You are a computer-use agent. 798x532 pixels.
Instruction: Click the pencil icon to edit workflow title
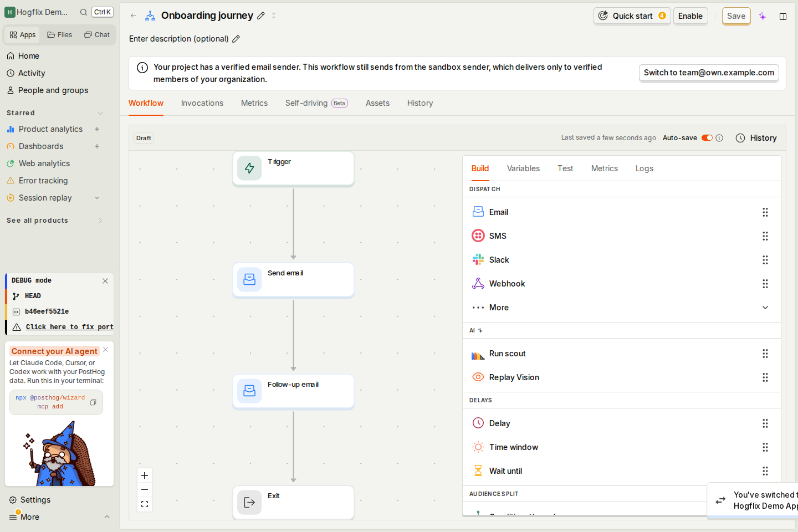tap(261, 16)
